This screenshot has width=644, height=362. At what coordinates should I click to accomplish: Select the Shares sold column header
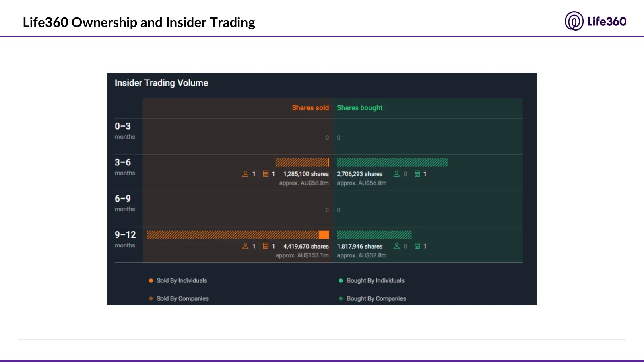coord(310,108)
